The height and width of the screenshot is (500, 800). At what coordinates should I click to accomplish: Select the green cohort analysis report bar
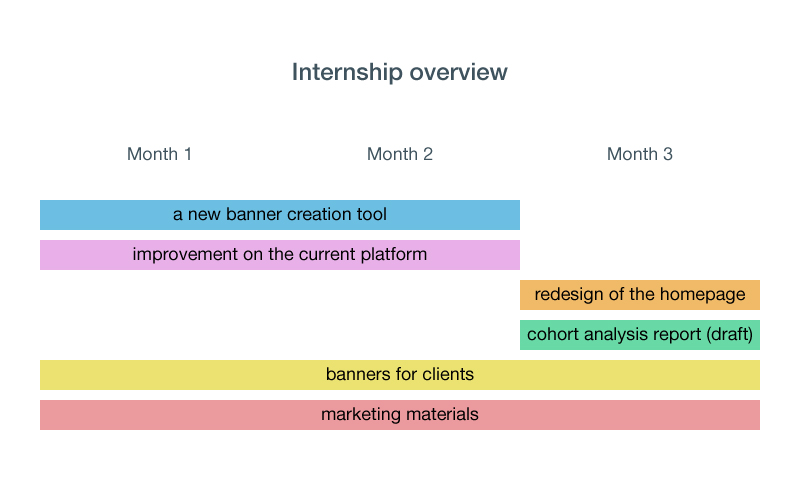640,335
